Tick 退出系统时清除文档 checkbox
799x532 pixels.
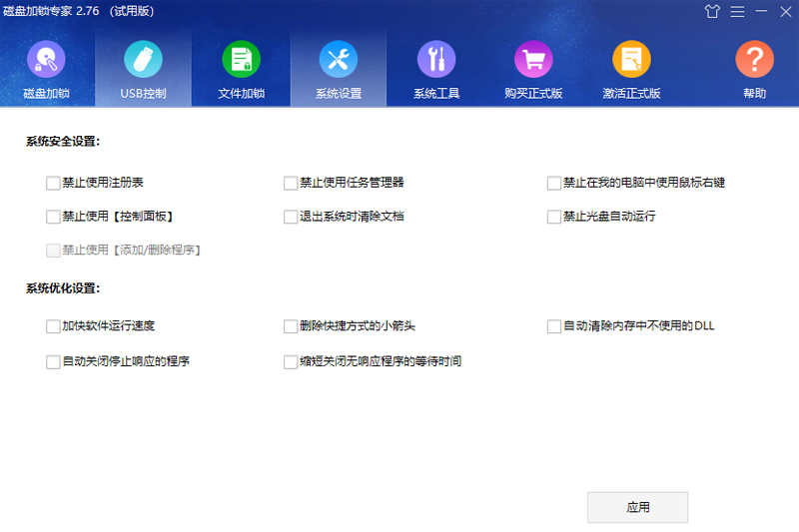[292, 217]
